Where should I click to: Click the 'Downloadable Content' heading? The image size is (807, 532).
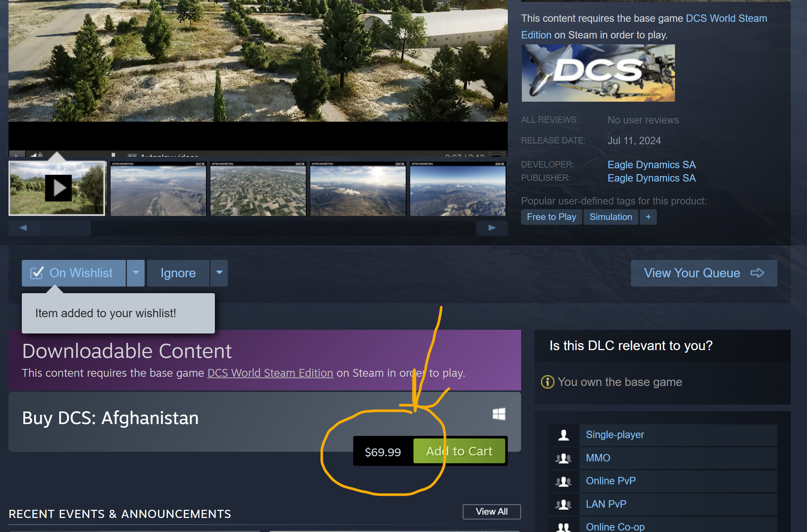[127, 351]
